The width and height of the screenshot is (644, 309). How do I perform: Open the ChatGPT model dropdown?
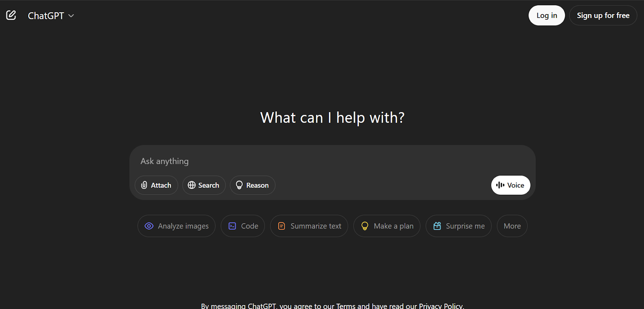click(51, 16)
